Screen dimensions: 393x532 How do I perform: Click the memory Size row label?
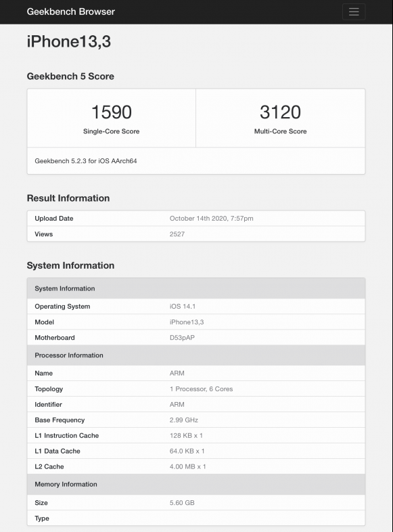coord(41,503)
